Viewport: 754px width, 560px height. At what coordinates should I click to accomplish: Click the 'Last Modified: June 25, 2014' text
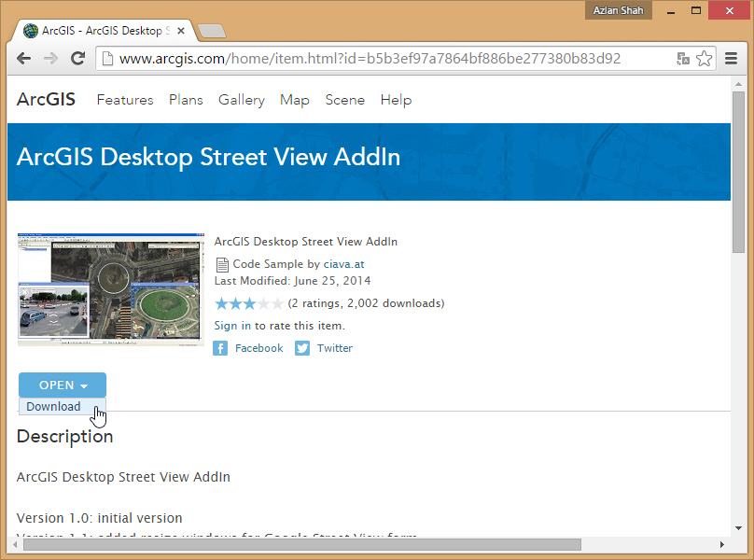(292, 281)
